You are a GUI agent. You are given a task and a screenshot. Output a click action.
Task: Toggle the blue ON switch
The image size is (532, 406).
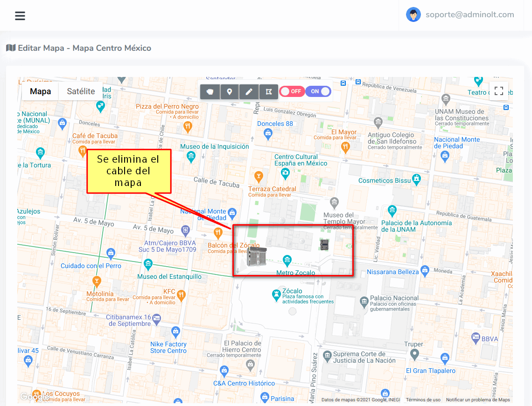[x=319, y=91]
